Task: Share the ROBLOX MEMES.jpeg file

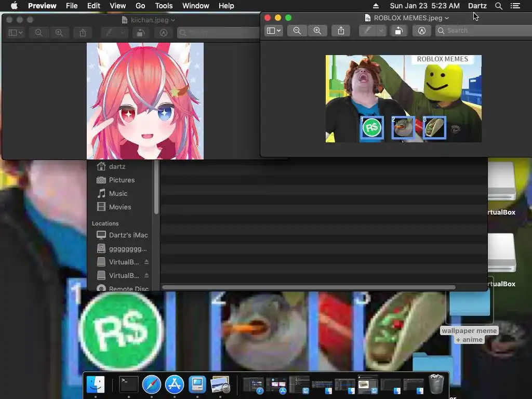Action: [341, 31]
